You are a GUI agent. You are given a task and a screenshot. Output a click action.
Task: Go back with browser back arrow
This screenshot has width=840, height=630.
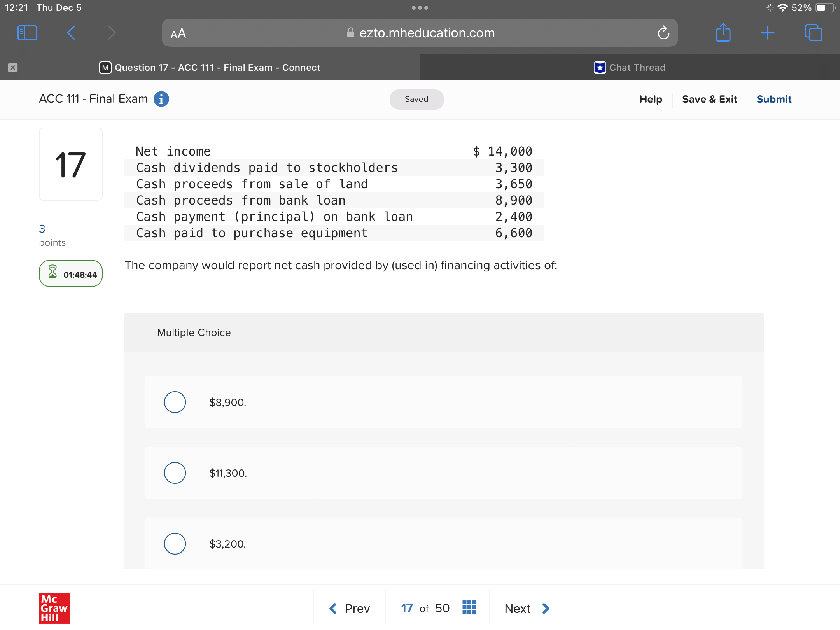point(71,33)
